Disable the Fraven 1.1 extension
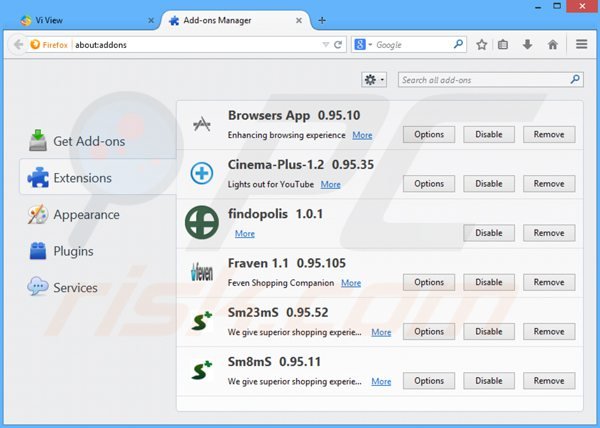This screenshot has width=600, height=428. coord(489,282)
